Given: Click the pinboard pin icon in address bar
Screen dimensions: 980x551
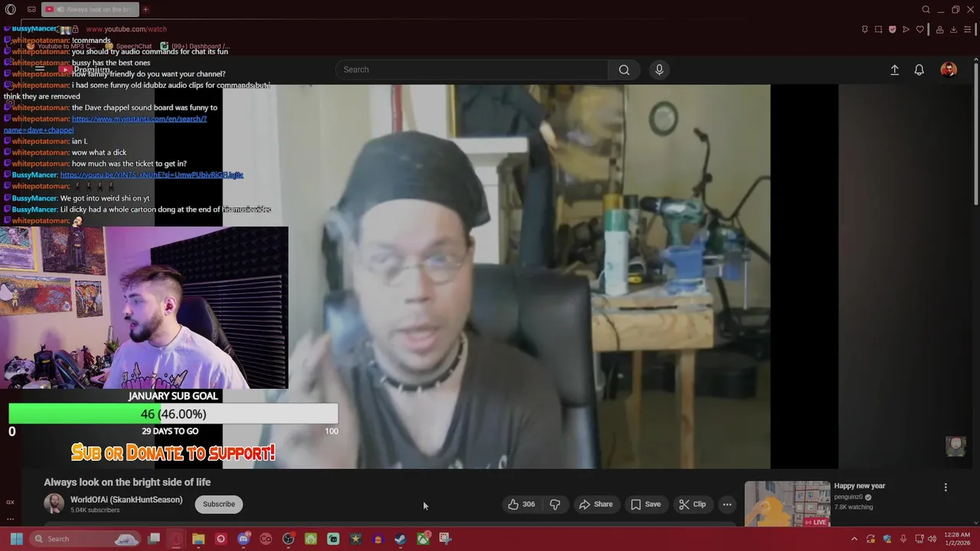Looking at the screenshot, I should pyautogui.click(x=865, y=30).
